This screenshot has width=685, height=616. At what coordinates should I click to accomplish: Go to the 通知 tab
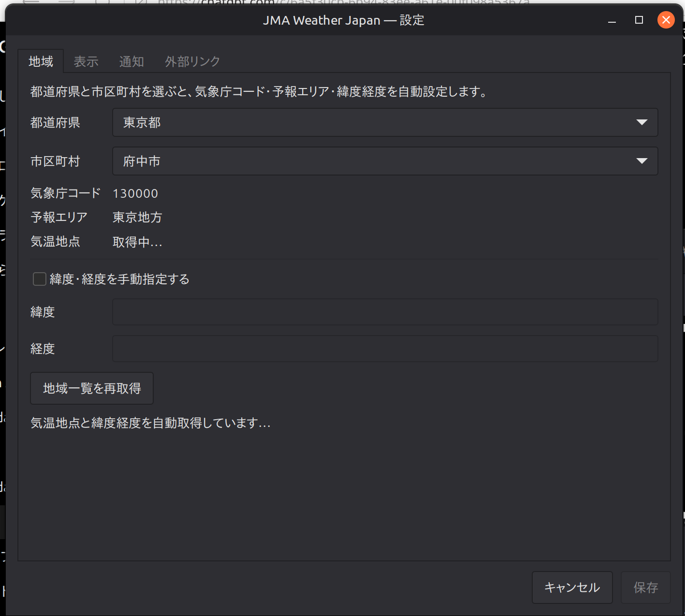pyautogui.click(x=131, y=61)
